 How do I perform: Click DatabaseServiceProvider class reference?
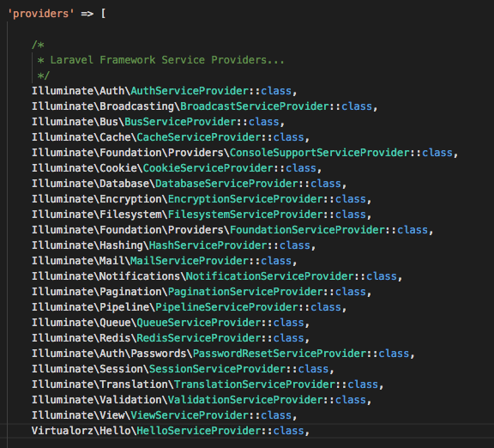pos(227,184)
